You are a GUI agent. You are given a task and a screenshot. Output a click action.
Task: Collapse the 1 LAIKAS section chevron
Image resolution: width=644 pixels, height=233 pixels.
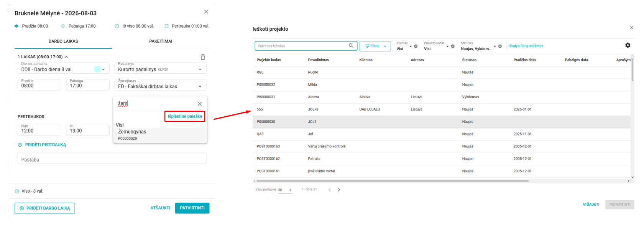[x=66, y=57]
